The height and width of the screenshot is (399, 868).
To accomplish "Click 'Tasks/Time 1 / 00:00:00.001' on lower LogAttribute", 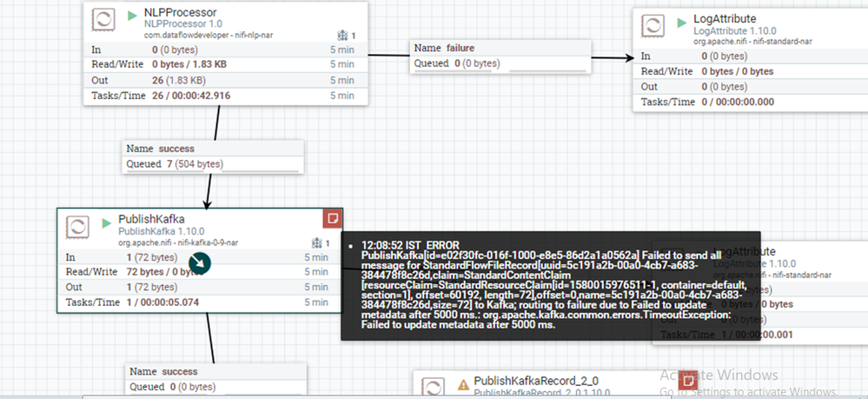I will 726,335.
